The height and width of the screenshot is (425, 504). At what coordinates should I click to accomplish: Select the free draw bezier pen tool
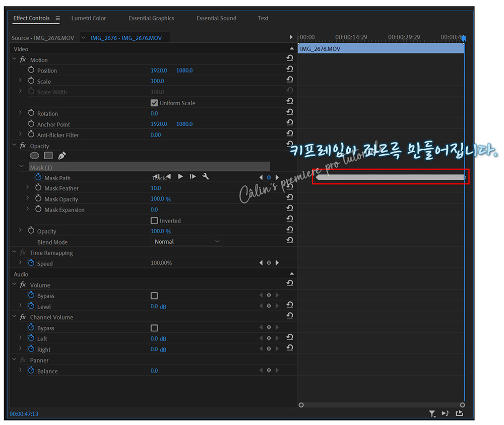click(x=61, y=156)
